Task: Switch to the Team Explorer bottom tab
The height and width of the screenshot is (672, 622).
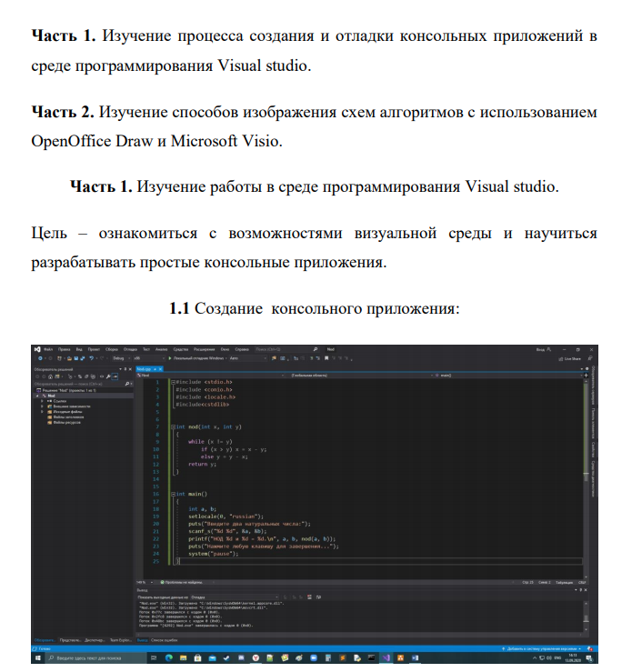Action: pyautogui.click(x=121, y=640)
